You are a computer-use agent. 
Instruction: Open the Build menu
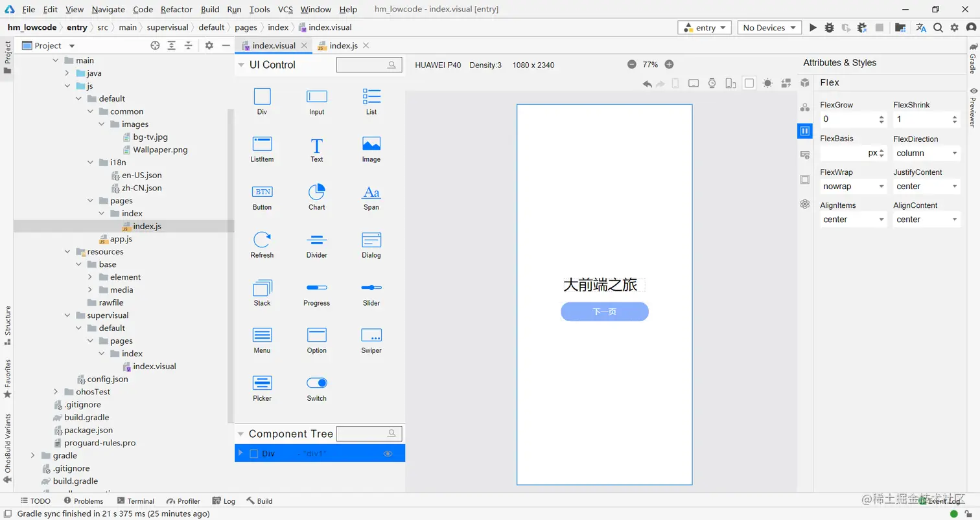click(x=210, y=9)
